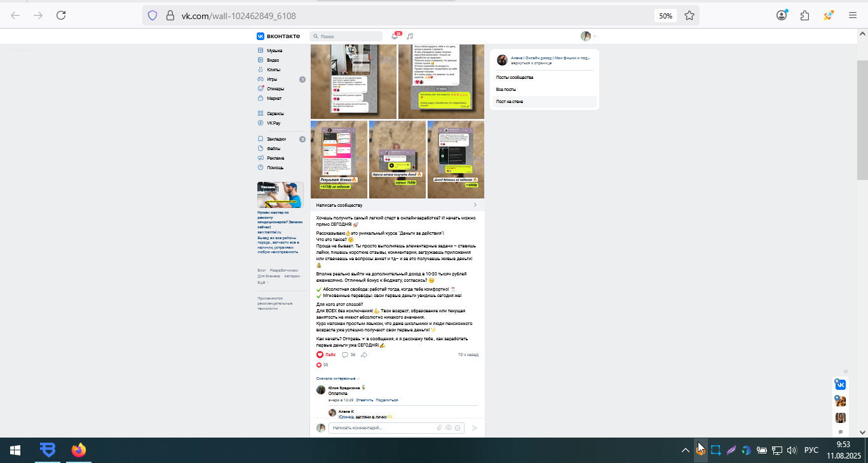
Task: Click вернуться к странице link
Action: coord(531,63)
